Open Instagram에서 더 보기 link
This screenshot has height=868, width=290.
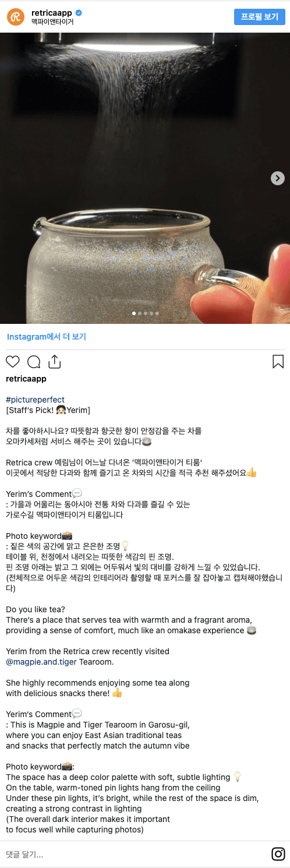47,337
